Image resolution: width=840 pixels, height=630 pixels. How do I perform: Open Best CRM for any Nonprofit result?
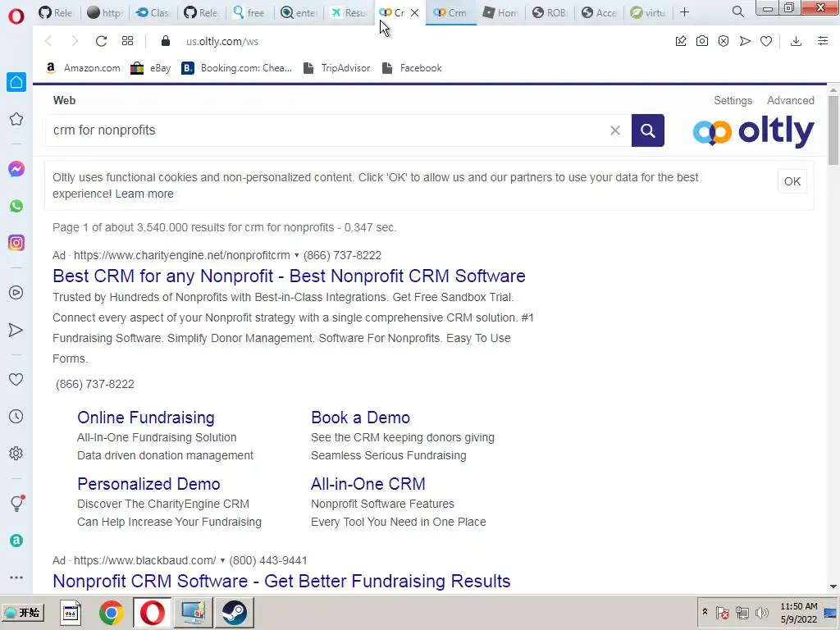[x=289, y=276]
